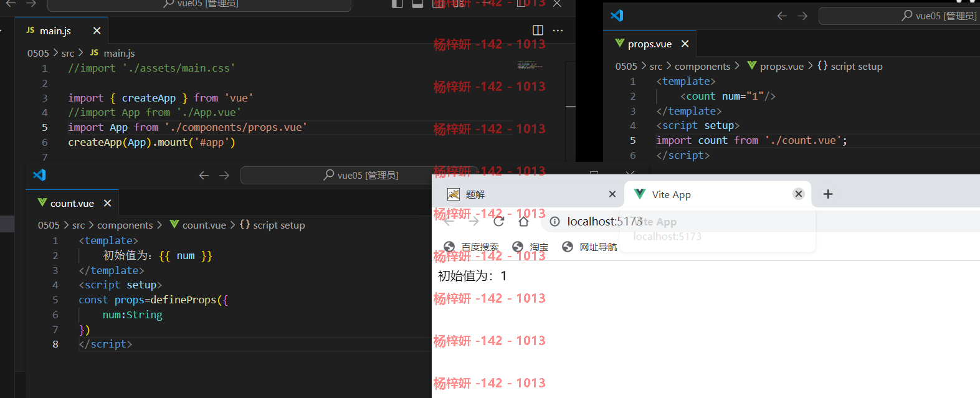
Task: Click <script setup> line in props.vue
Action: pos(698,125)
